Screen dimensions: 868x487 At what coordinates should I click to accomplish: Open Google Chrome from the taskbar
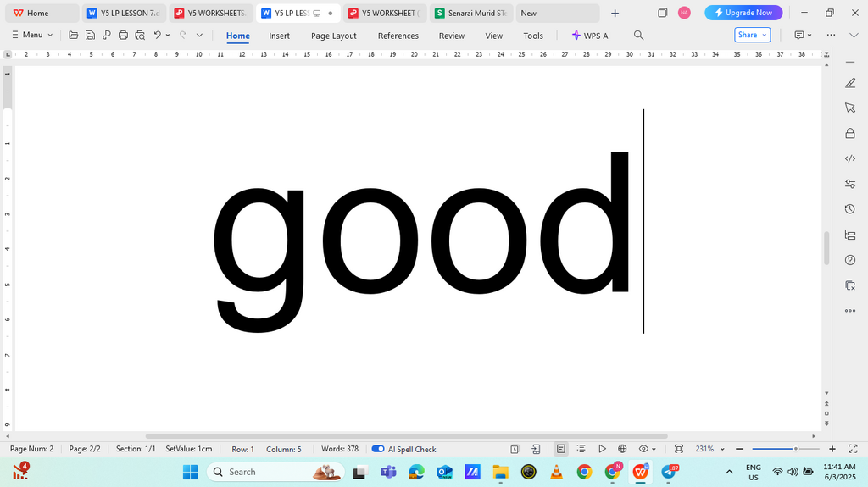584,472
